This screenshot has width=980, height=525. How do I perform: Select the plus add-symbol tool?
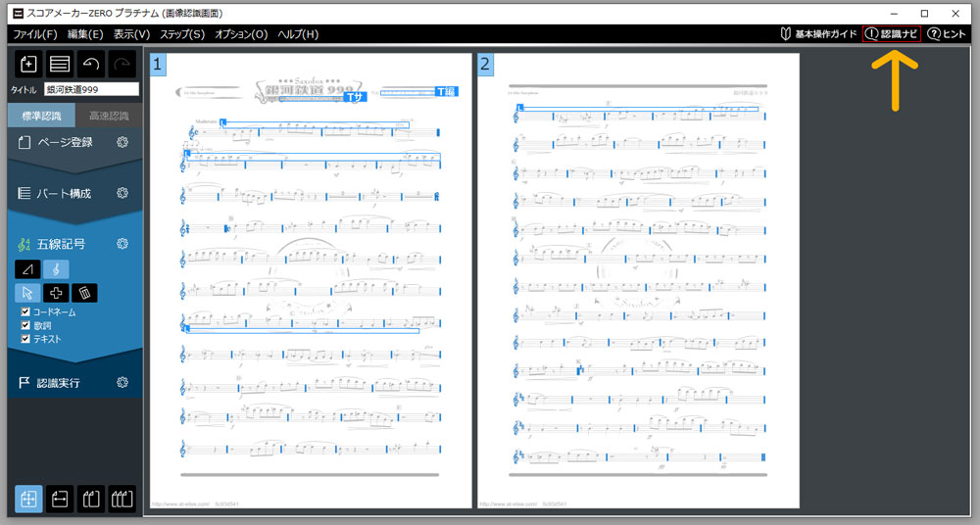(56, 293)
